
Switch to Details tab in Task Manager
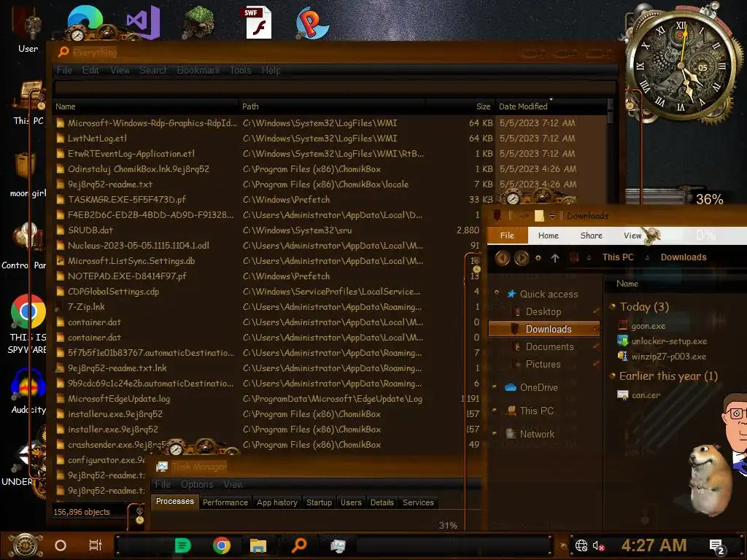coord(382,502)
